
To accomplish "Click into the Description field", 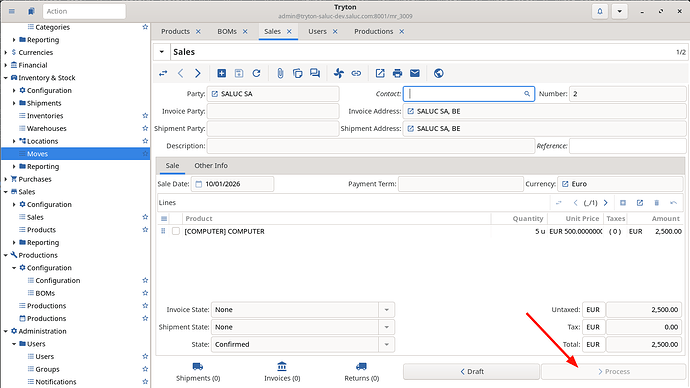I will (371, 146).
